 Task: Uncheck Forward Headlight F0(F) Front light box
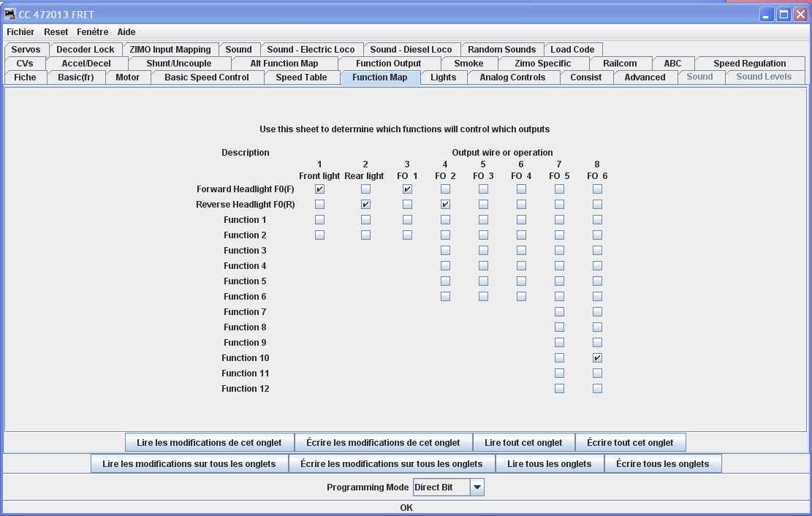(x=319, y=189)
